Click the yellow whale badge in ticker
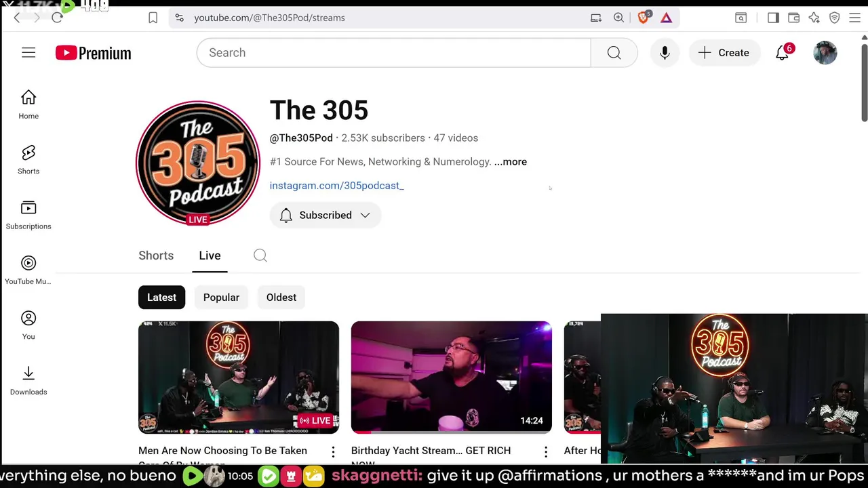Viewport: 868px width, 488px height. [x=314, y=476]
